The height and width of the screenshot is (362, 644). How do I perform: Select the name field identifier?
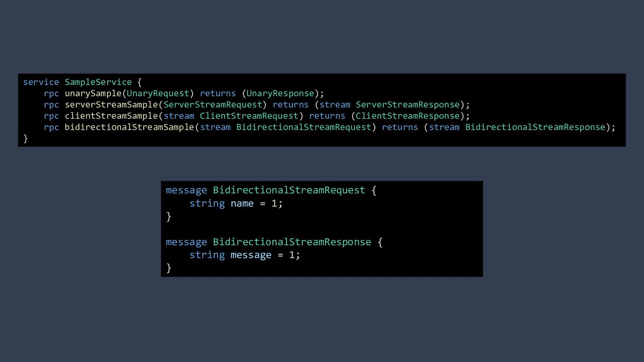point(242,203)
